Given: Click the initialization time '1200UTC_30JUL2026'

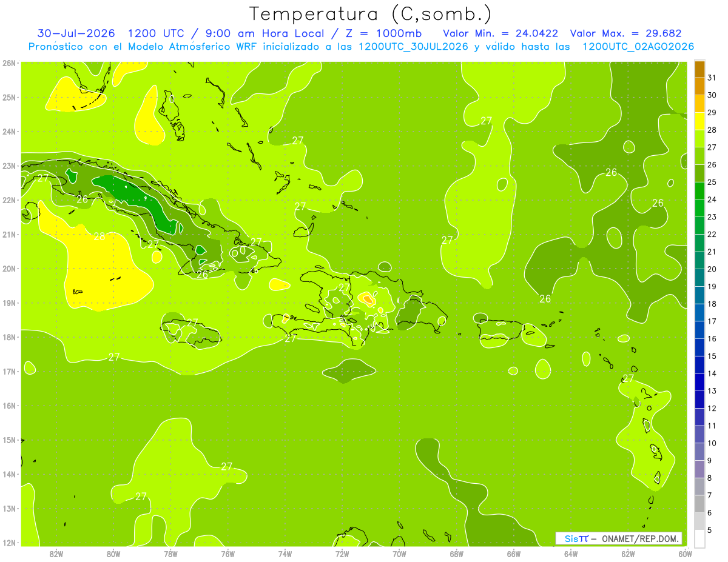Looking at the screenshot, I should (x=413, y=47).
